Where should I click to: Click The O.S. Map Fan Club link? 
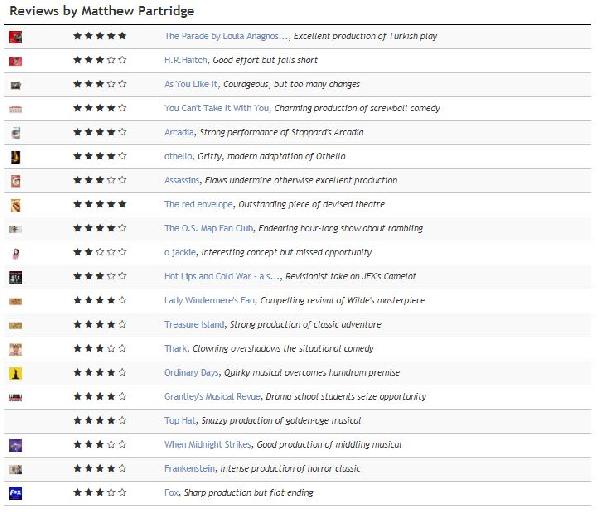pyautogui.click(x=209, y=228)
